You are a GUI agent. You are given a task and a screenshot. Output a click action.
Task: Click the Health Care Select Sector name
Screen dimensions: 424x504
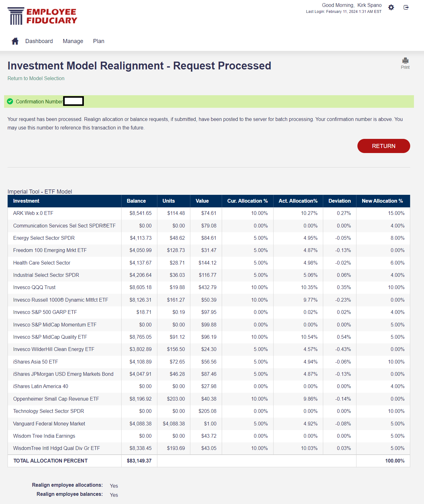[x=42, y=263]
